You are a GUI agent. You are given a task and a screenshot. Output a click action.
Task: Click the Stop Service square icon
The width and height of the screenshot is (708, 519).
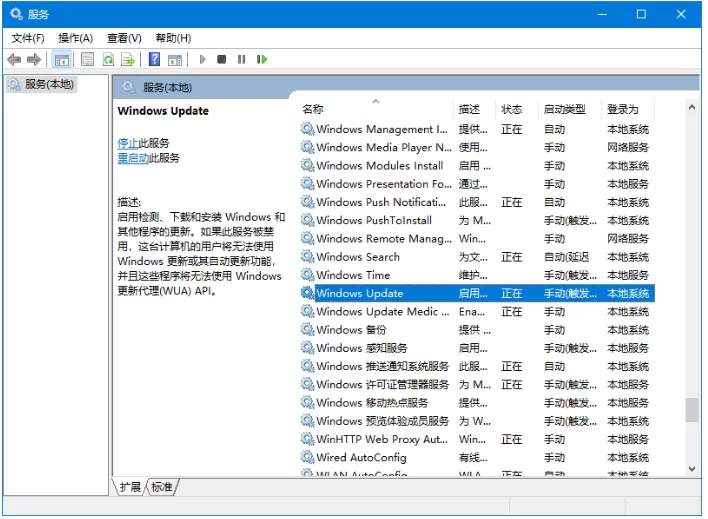(x=222, y=59)
